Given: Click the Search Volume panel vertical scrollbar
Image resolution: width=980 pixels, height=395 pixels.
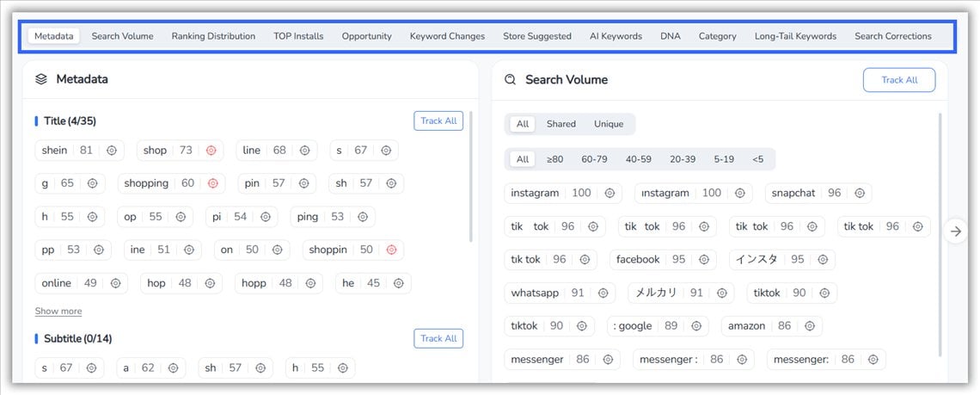Looking at the screenshot, I should point(941,235).
